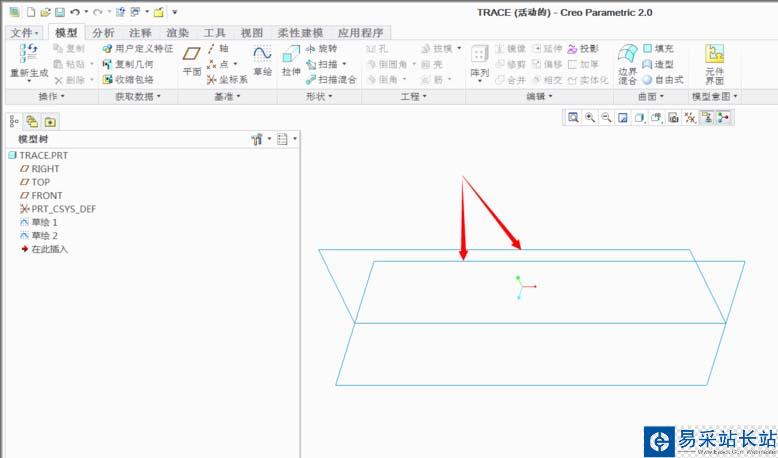Click 用户定义特征 user-defined feature button

click(x=138, y=49)
